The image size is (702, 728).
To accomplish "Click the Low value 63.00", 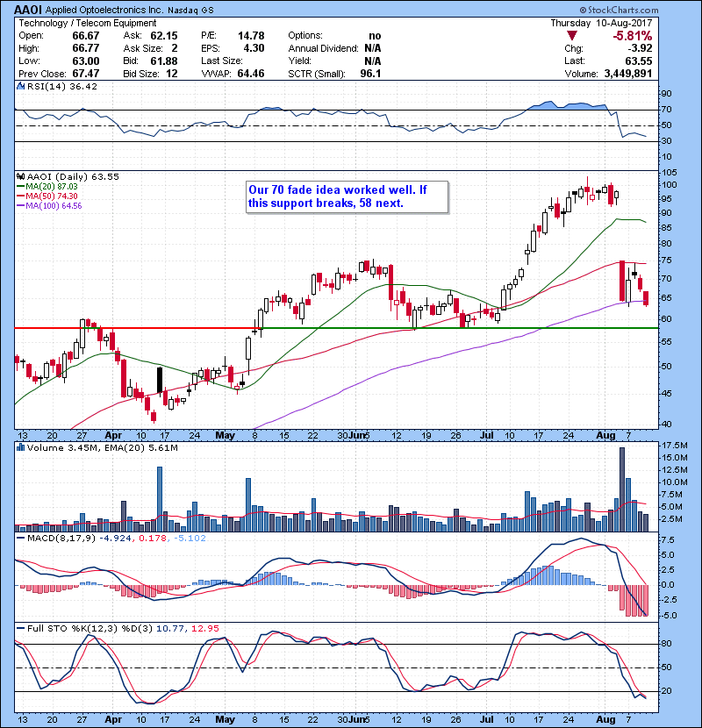I will coord(86,61).
